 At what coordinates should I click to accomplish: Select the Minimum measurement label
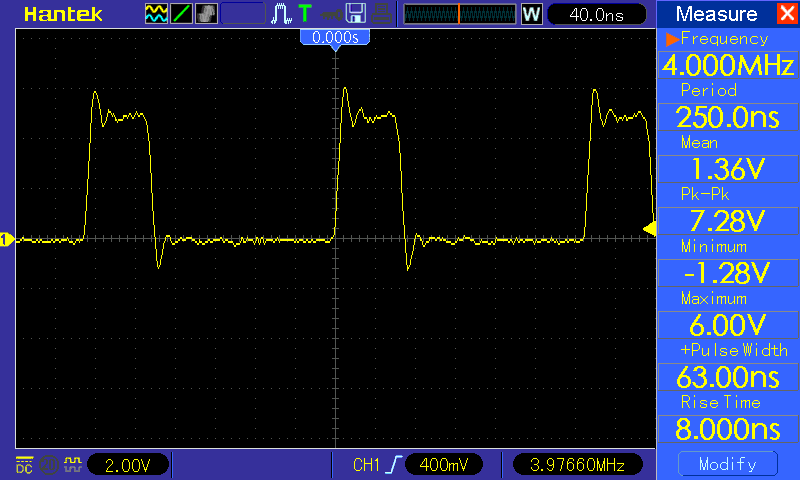(x=714, y=246)
